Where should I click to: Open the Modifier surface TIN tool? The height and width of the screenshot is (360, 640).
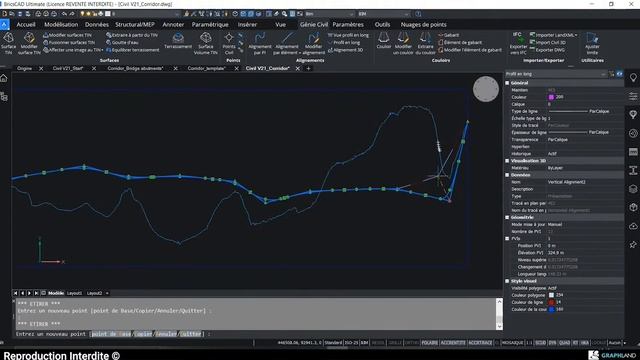(29, 43)
